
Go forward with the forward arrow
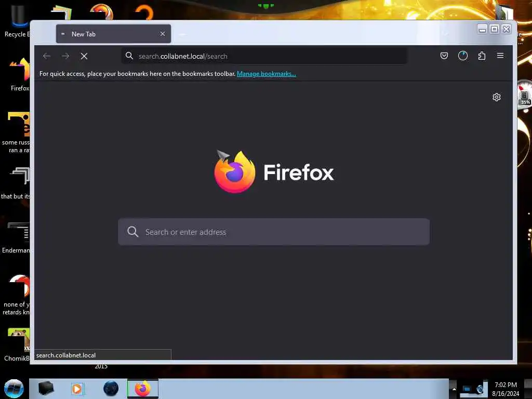(x=65, y=56)
